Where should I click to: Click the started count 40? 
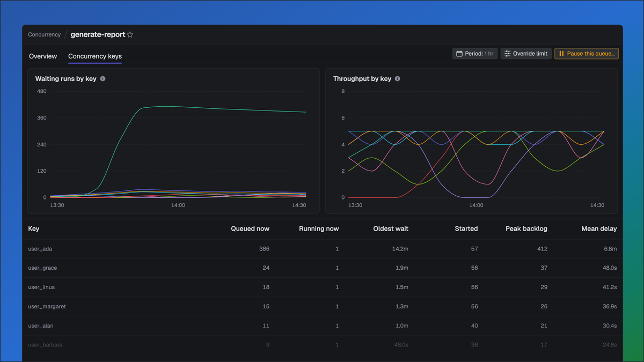pyautogui.click(x=474, y=326)
